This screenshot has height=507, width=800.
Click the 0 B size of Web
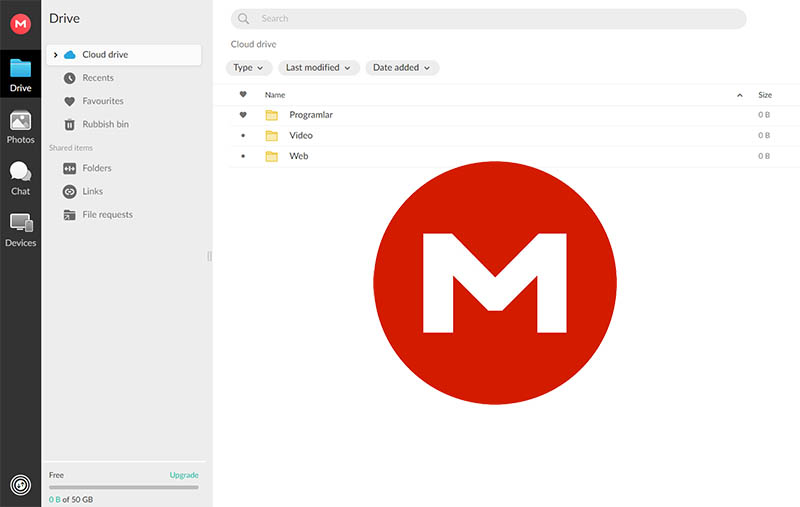[764, 156]
